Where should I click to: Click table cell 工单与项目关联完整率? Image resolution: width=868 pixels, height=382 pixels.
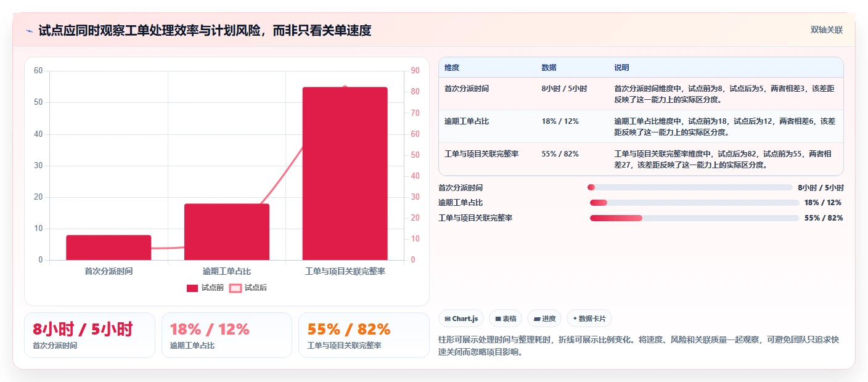(x=481, y=154)
